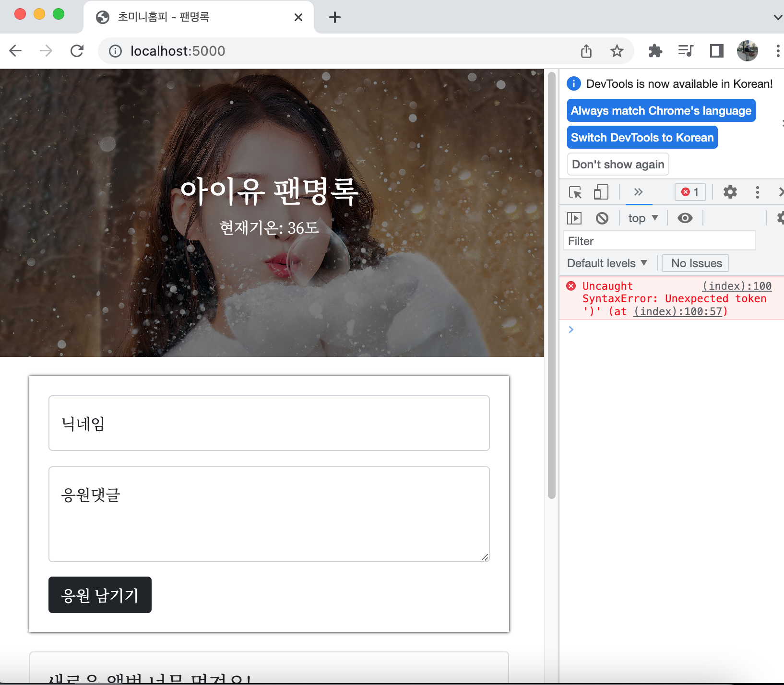The image size is (784, 685).
Task: Toggle the Chrome side panel
Action: (717, 51)
